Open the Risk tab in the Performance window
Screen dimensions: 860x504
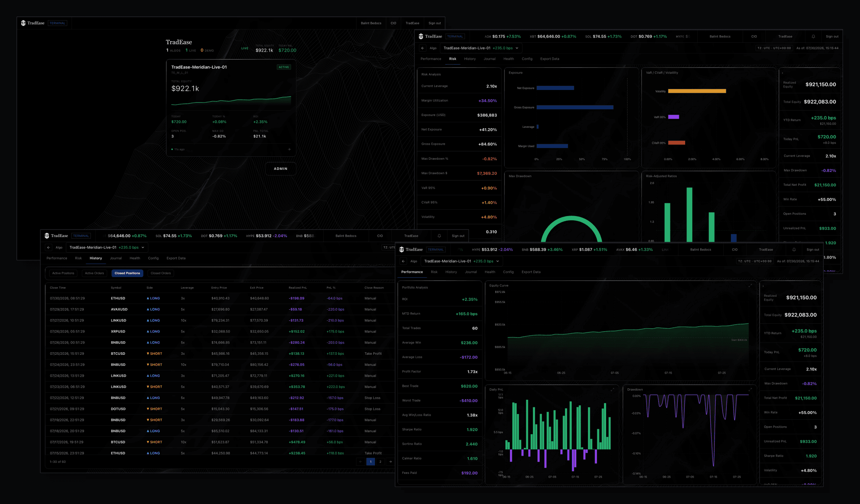434,272
